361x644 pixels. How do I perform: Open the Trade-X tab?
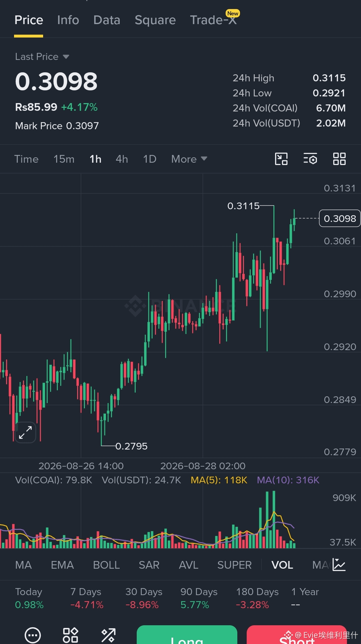(213, 20)
